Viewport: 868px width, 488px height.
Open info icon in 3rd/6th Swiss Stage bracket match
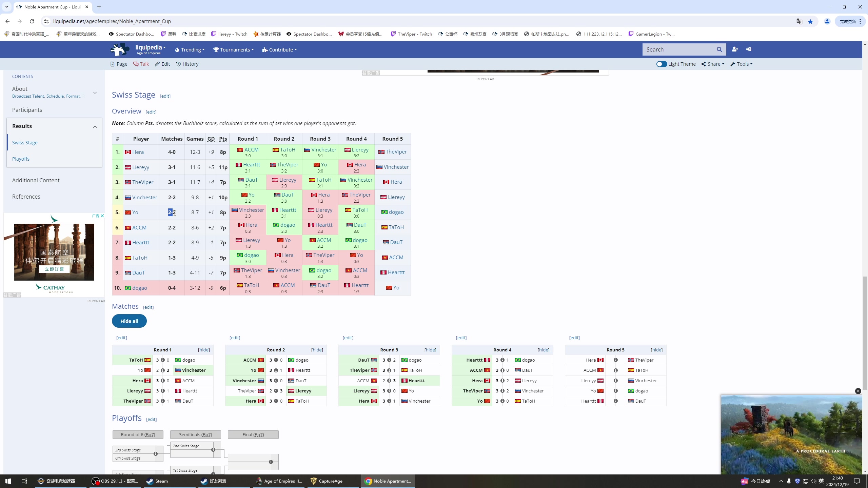coord(156,454)
